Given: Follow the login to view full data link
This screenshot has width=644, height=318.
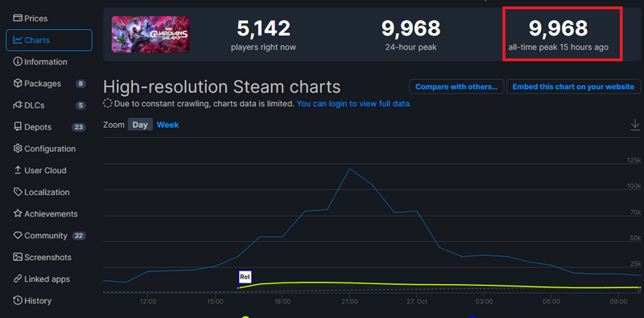Looking at the screenshot, I should click(x=354, y=104).
